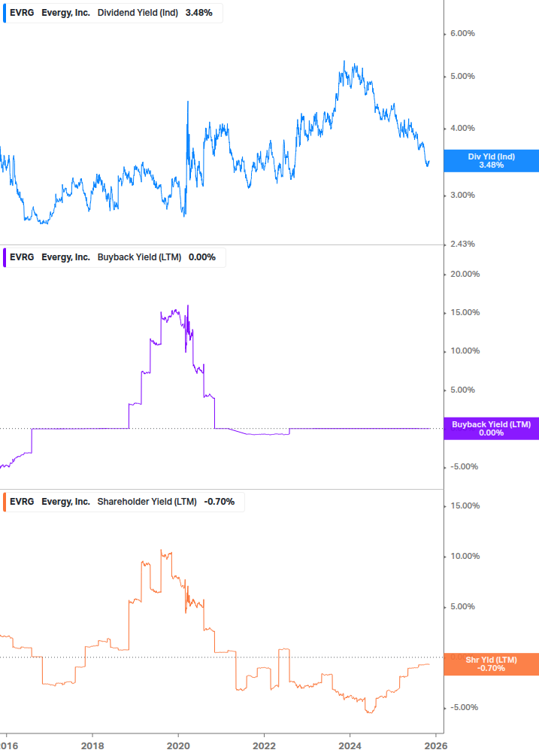Click the 15.00% label on buyback yield axis
Viewport: 539px width, 756px height.
pos(465,312)
